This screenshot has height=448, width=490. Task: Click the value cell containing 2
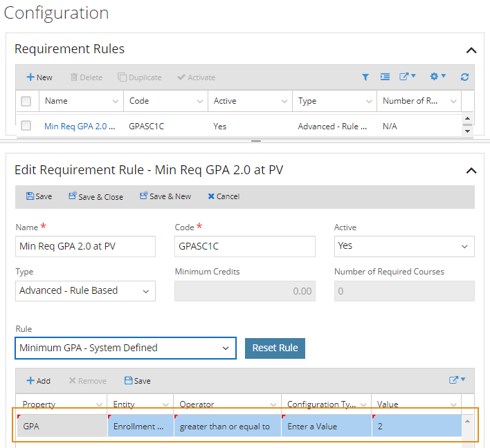point(417,426)
